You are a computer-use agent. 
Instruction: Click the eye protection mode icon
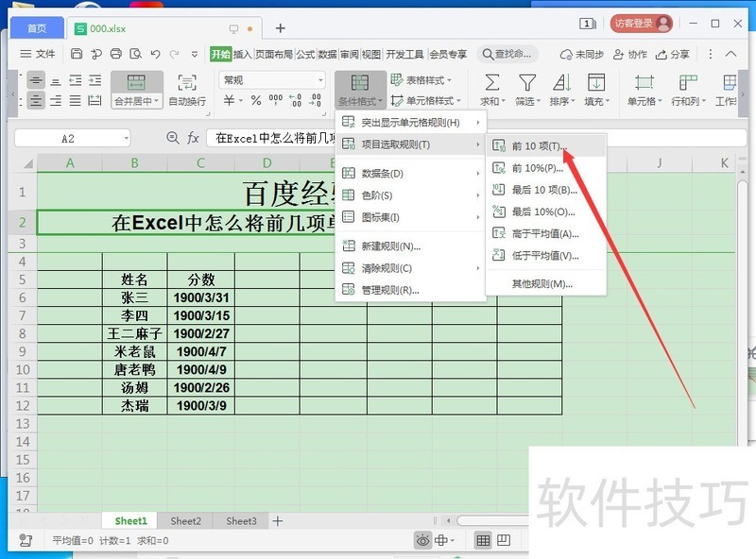(x=422, y=540)
